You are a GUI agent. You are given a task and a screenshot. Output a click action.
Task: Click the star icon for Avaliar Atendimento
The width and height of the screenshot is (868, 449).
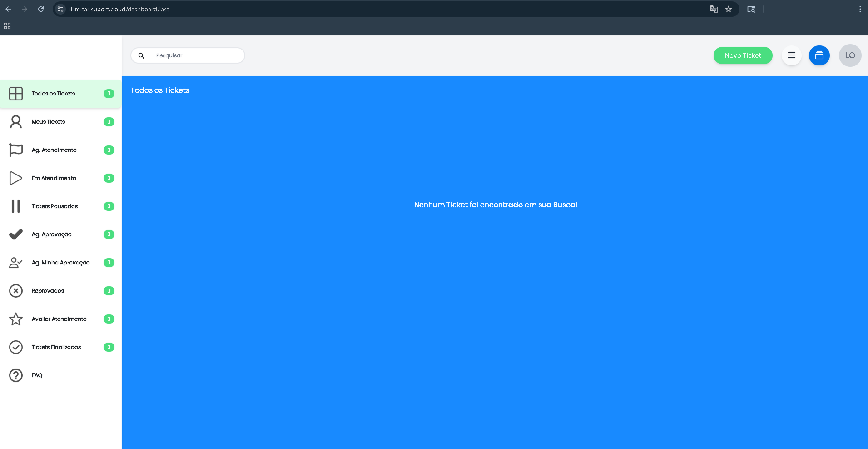click(x=16, y=319)
